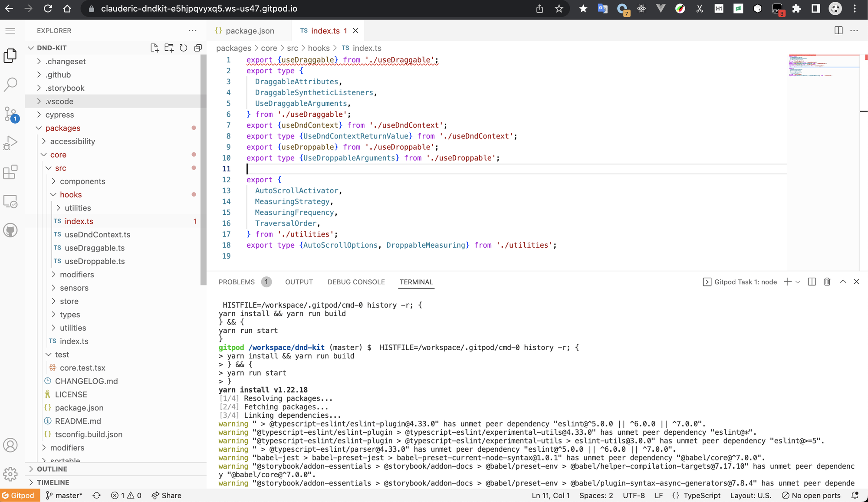868x502 pixels.
Task: Click Ln 11, Col 1 cursor position
Action: (551, 495)
